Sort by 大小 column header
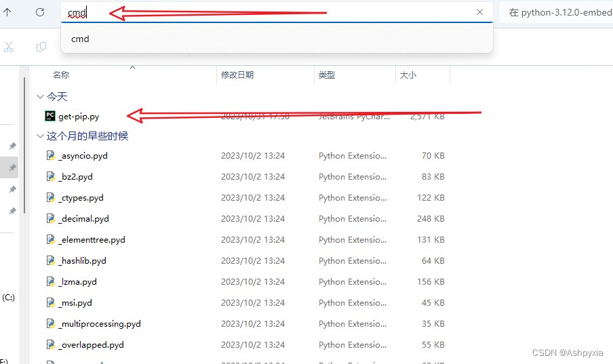This screenshot has height=364, width=613. point(408,75)
